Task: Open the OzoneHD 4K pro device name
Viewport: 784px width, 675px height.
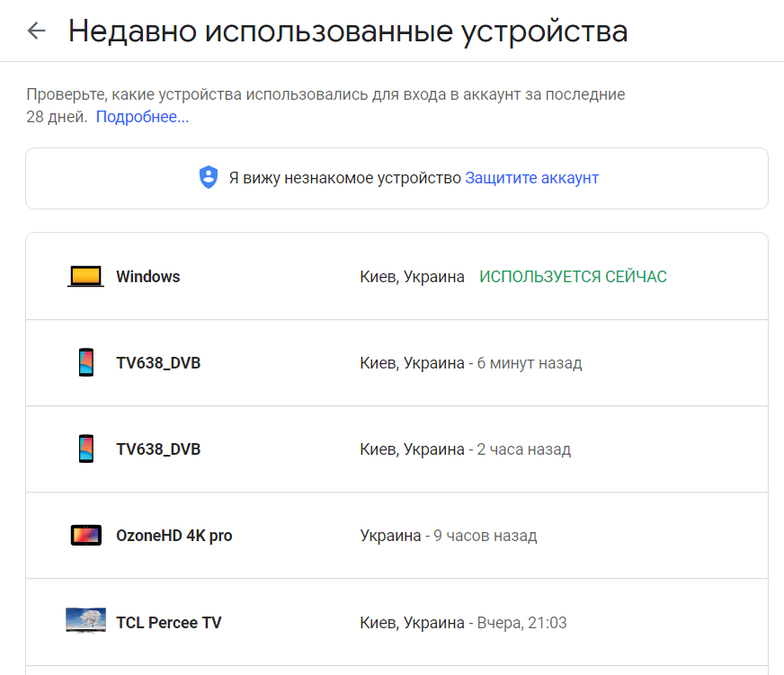Action: pyautogui.click(x=174, y=536)
